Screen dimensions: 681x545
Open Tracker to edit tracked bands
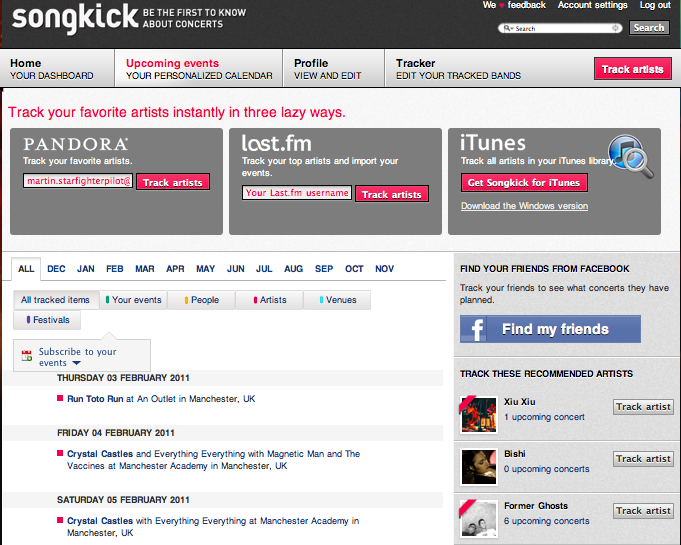[x=458, y=69]
